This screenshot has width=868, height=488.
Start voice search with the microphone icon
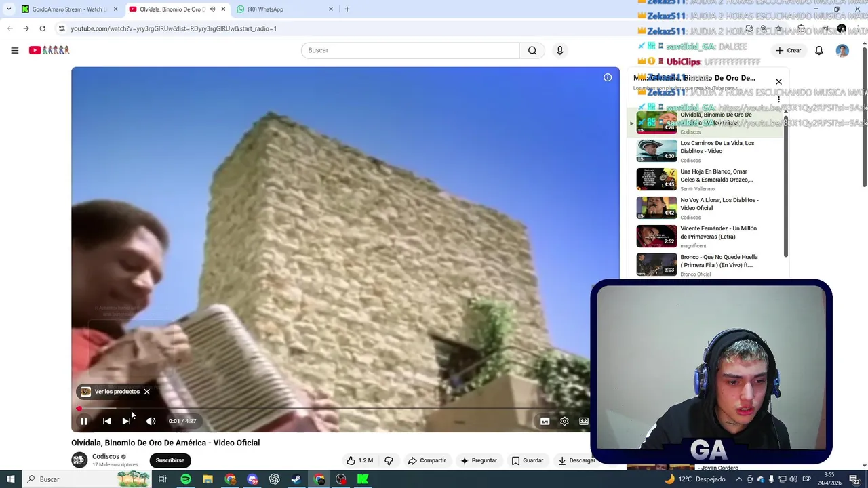[559, 50]
